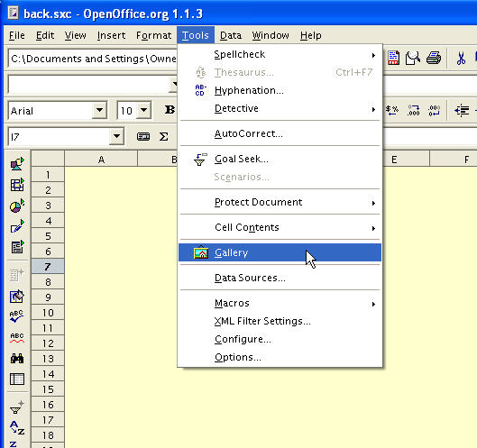Image resolution: width=477 pixels, height=448 pixels.
Task: Select column E header
Action: 394,160
